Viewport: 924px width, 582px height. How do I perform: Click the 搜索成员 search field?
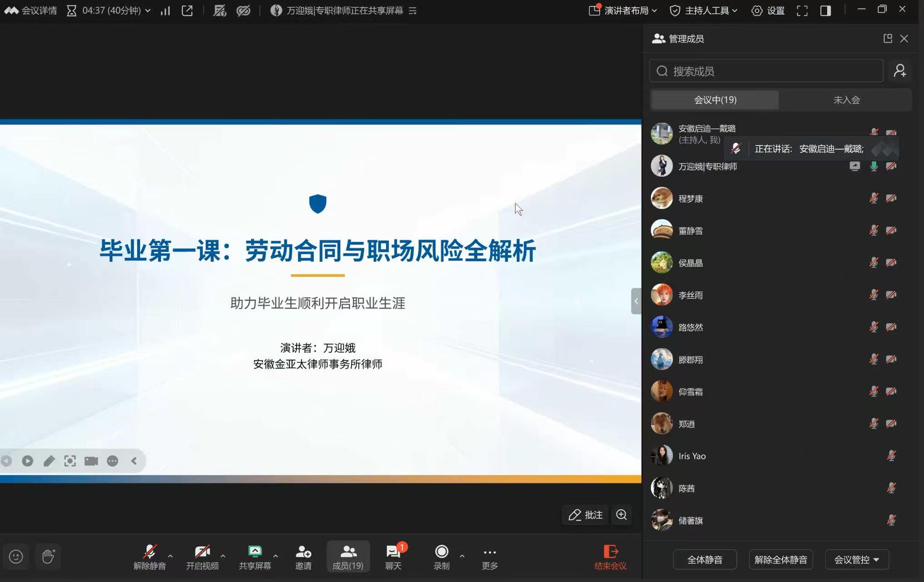[x=767, y=71]
